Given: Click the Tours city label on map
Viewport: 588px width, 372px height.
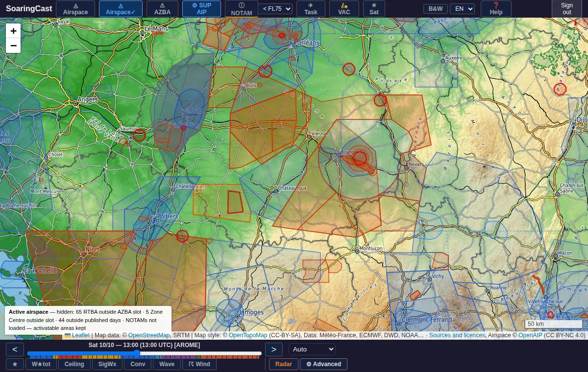Looking at the screenshot, I should pos(195,111).
